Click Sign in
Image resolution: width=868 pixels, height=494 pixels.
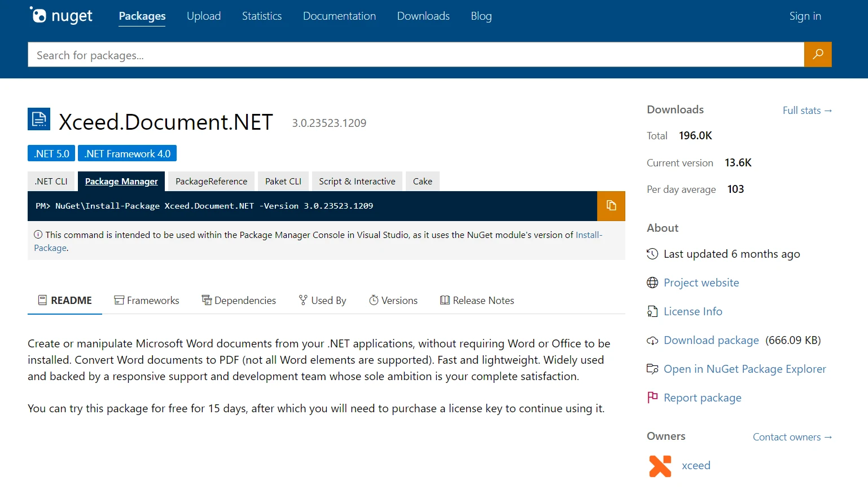click(805, 16)
